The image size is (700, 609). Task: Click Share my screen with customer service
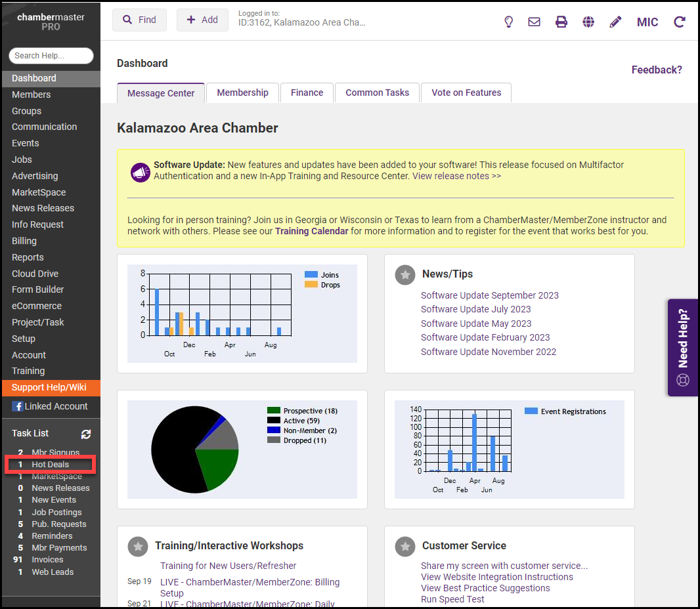coord(504,566)
